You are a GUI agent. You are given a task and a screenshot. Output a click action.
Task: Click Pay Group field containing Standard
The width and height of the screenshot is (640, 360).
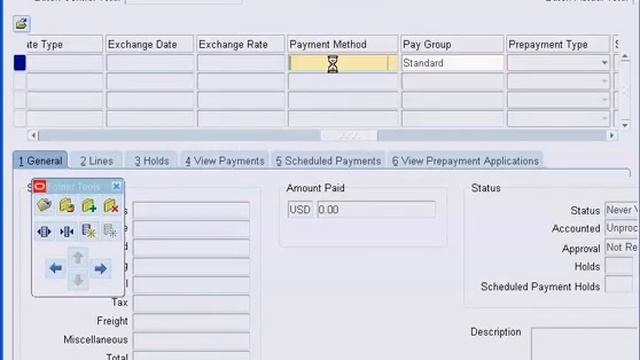point(452,63)
